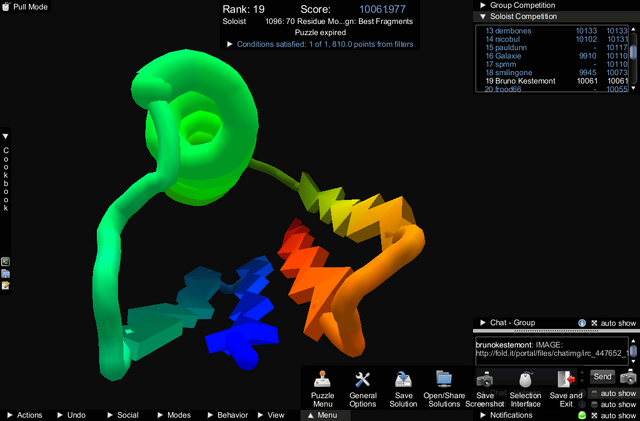
Task: Click the Save and Exit door icon
Action: pyautogui.click(x=566, y=379)
